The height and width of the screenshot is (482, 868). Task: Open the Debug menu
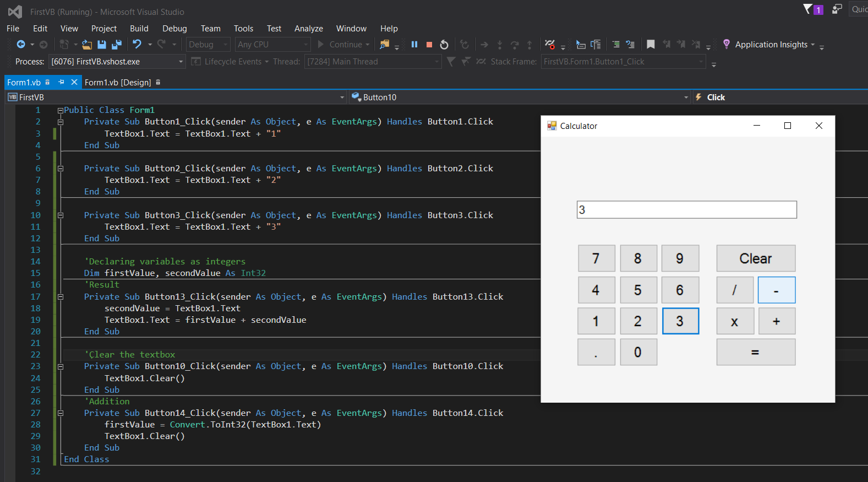(174, 29)
